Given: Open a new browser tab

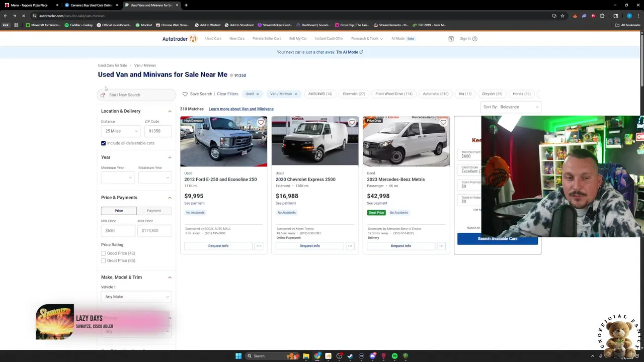Looking at the screenshot, I should tap(186, 5).
